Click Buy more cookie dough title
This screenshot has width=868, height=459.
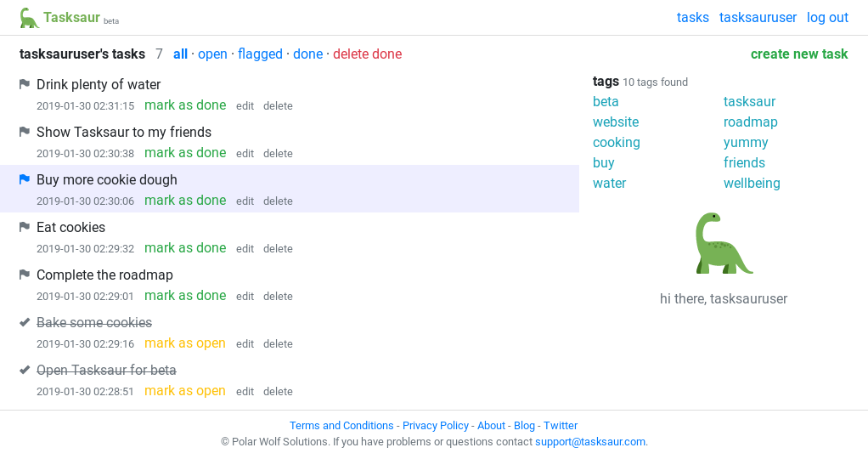click(x=107, y=180)
